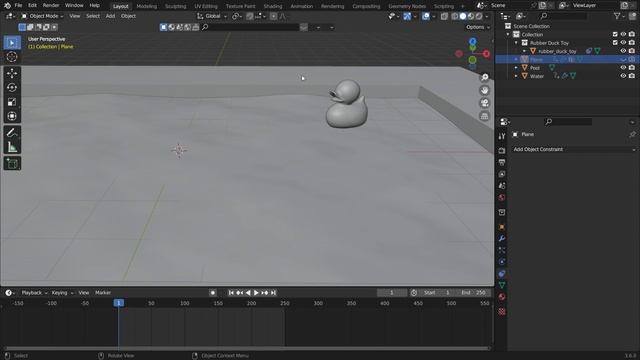The width and height of the screenshot is (640, 360).
Task: Open Global transform orientation dropdown
Action: pyautogui.click(x=212, y=16)
